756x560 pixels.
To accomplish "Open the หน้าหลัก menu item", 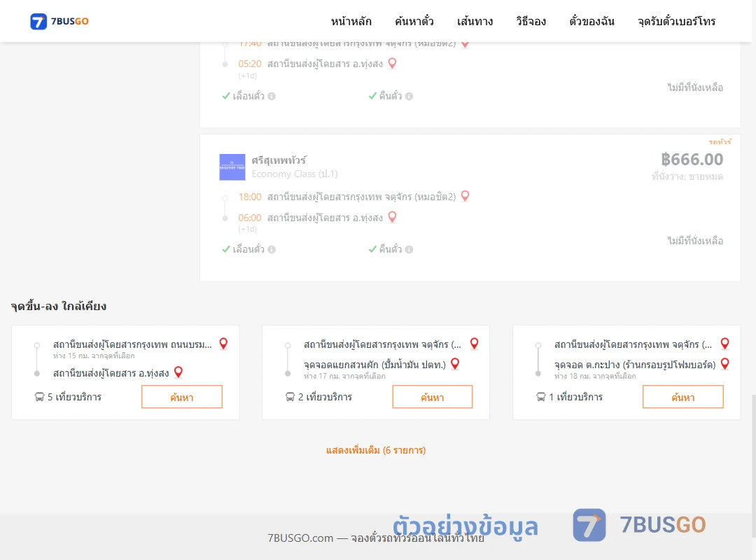I will click(x=351, y=21).
